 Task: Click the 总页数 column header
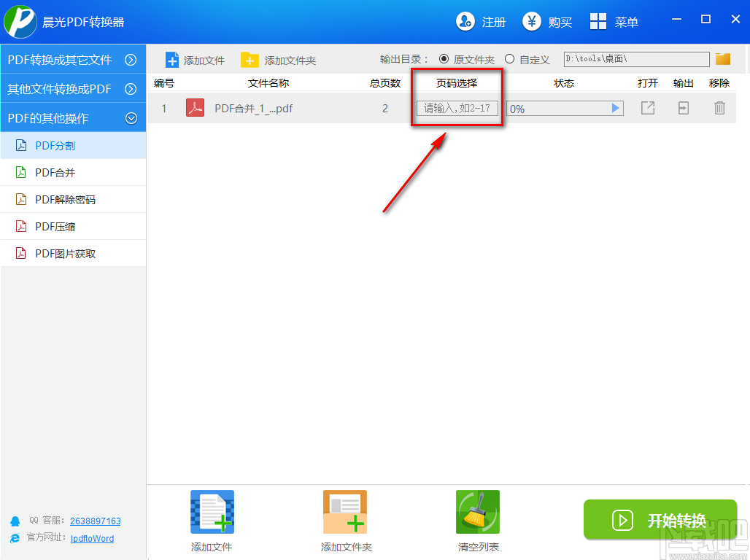pyautogui.click(x=385, y=83)
